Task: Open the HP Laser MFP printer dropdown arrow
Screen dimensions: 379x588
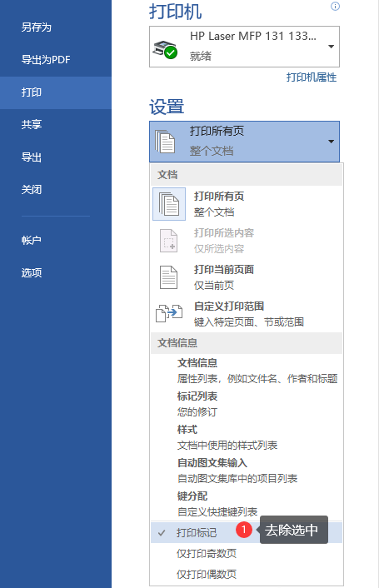Action: point(331,47)
